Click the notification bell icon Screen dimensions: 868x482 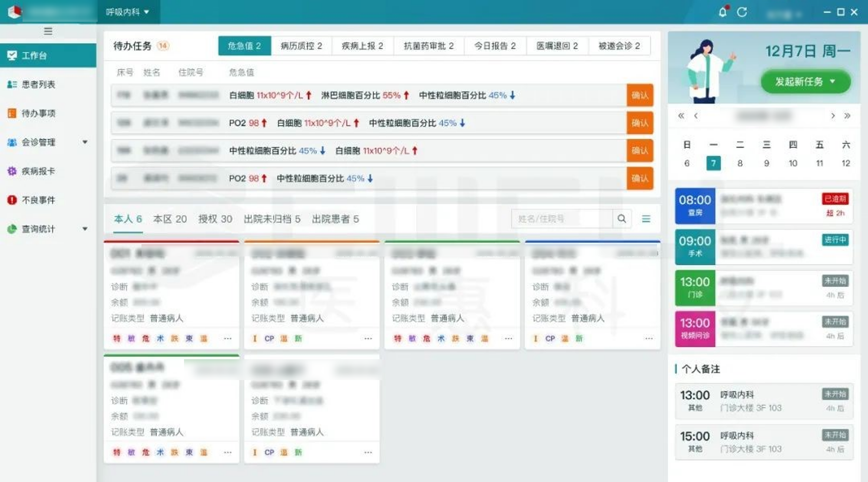(x=722, y=13)
